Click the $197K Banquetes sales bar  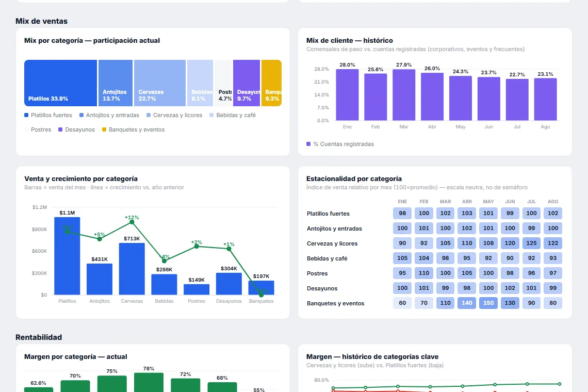[x=262, y=288]
